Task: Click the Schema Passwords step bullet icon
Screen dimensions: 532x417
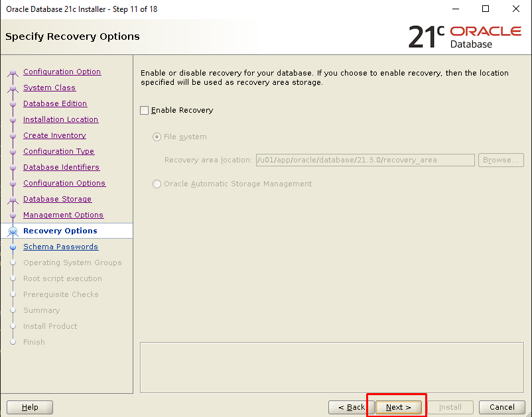Action: coord(13,247)
